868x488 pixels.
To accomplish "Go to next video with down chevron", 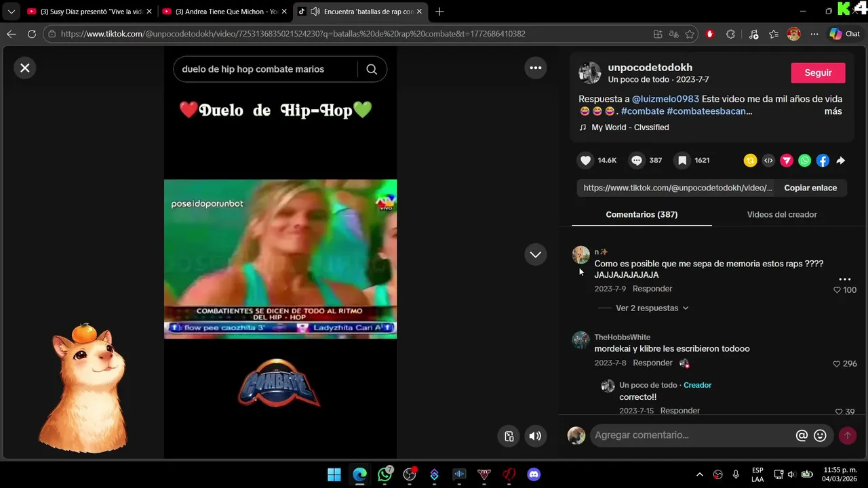I will click(x=536, y=254).
